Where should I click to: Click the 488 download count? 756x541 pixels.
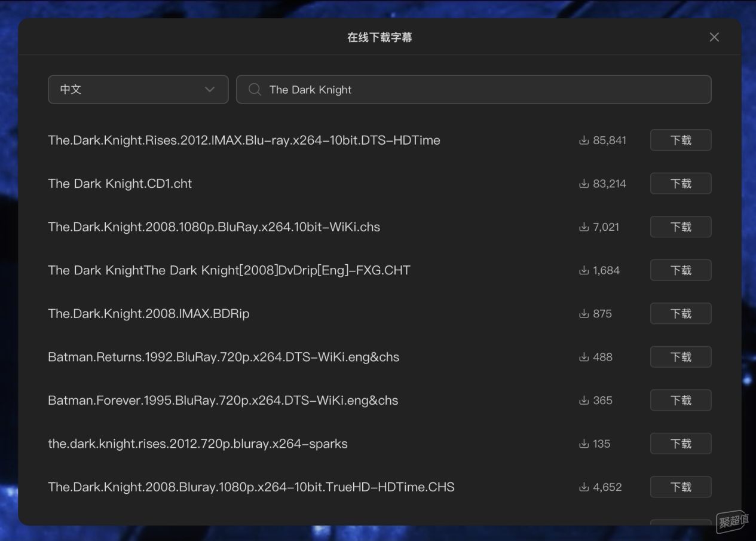602,357
